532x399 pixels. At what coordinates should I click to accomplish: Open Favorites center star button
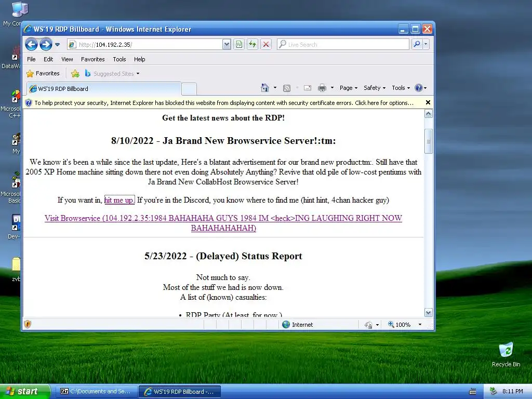pos(43,73)
